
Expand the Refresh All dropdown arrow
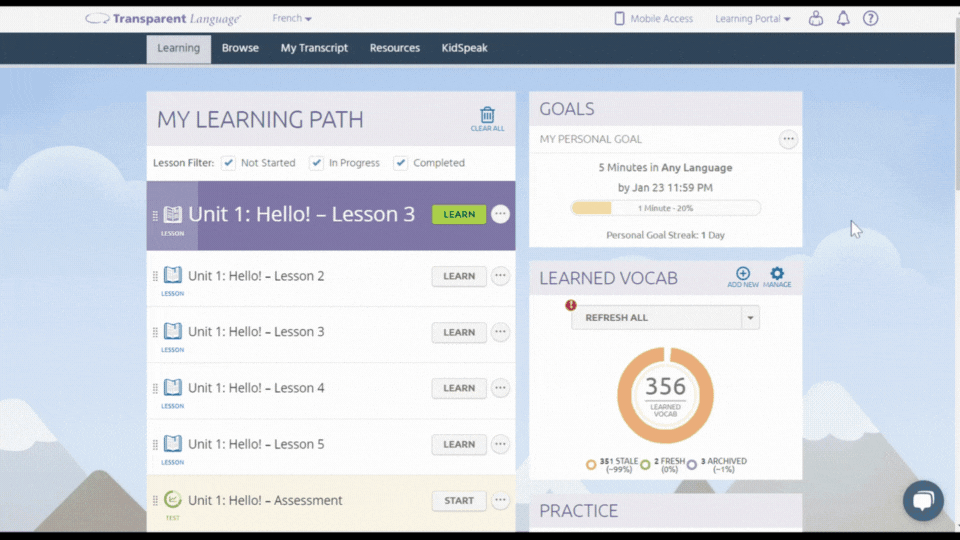(750, 318)
